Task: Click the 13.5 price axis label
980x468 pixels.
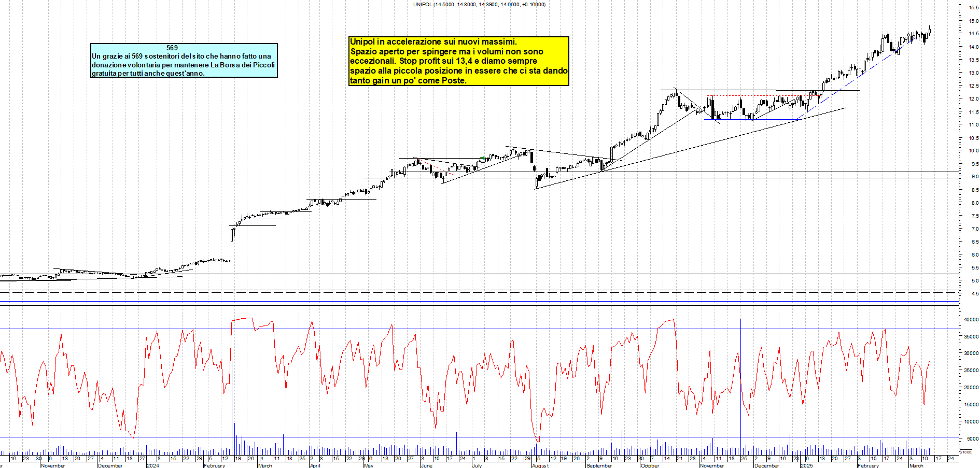Action: (973, 60)
